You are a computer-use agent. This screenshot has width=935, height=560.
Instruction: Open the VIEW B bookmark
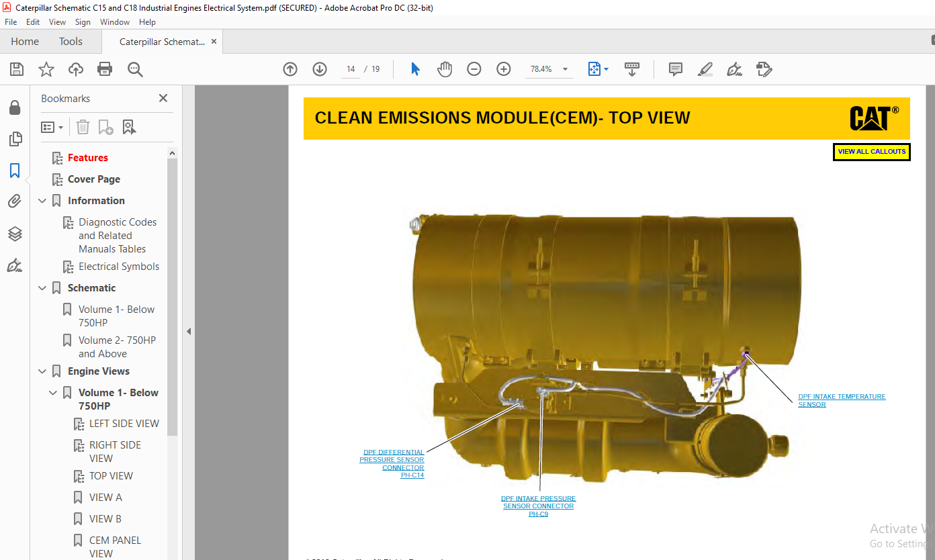[x=105, y=519]
